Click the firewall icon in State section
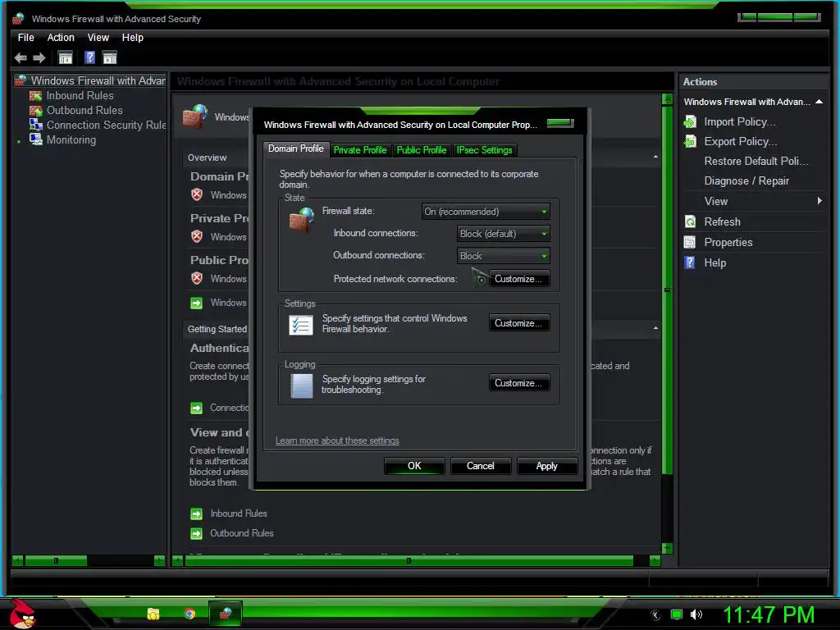 tap(302, 220)
